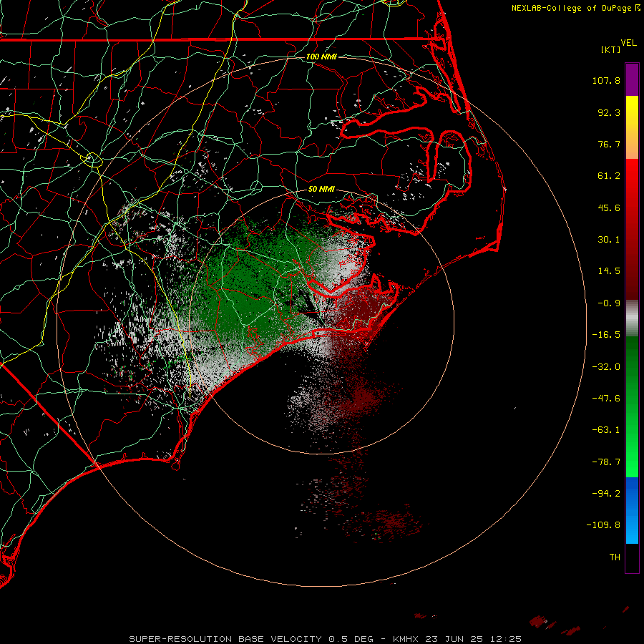Viewport: 644px width, 644px height.
Task: Pick the yellow-orange segment of the color bar
Action: (x=632, y=127)
